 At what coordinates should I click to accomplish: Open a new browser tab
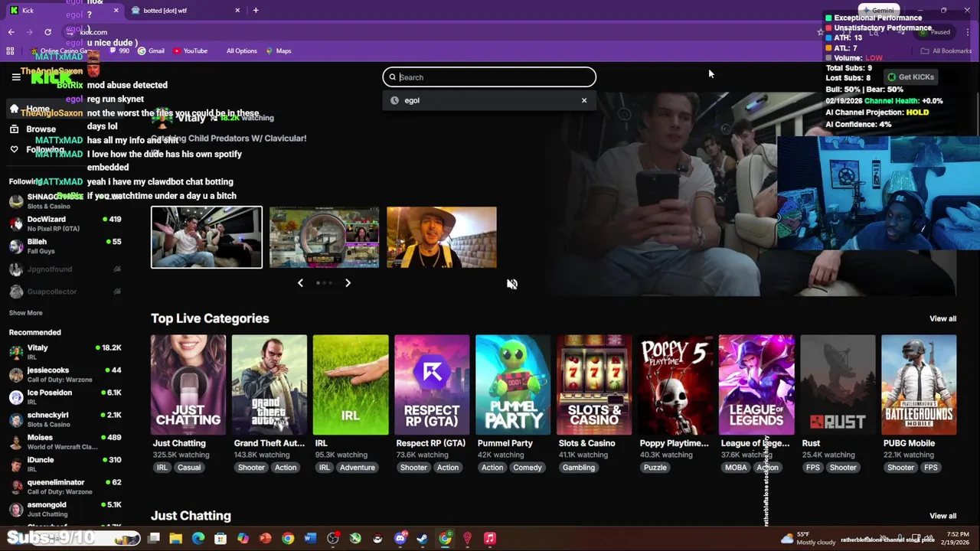coord(256,10)
